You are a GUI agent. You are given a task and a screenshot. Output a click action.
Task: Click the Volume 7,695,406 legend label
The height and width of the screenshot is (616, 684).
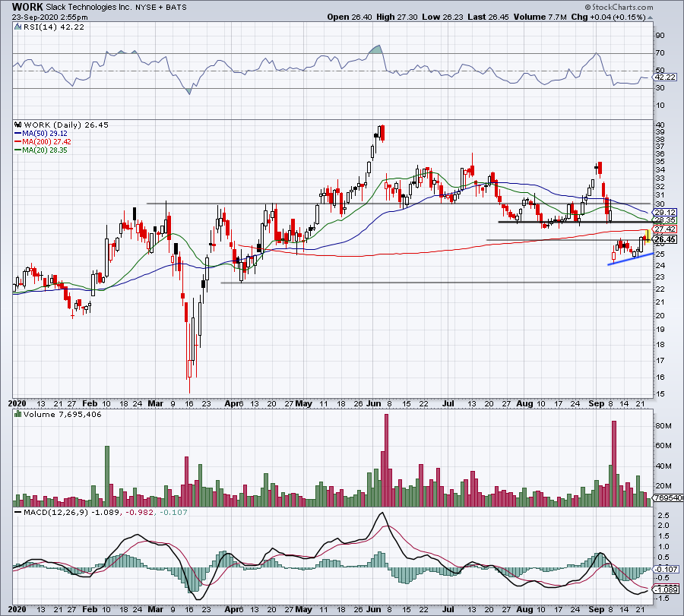62,414
